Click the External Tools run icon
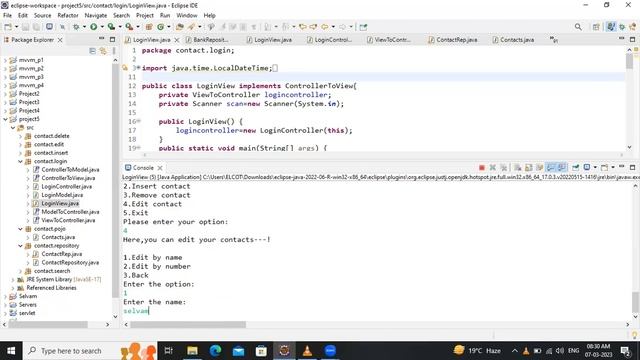 coord(129,27)
